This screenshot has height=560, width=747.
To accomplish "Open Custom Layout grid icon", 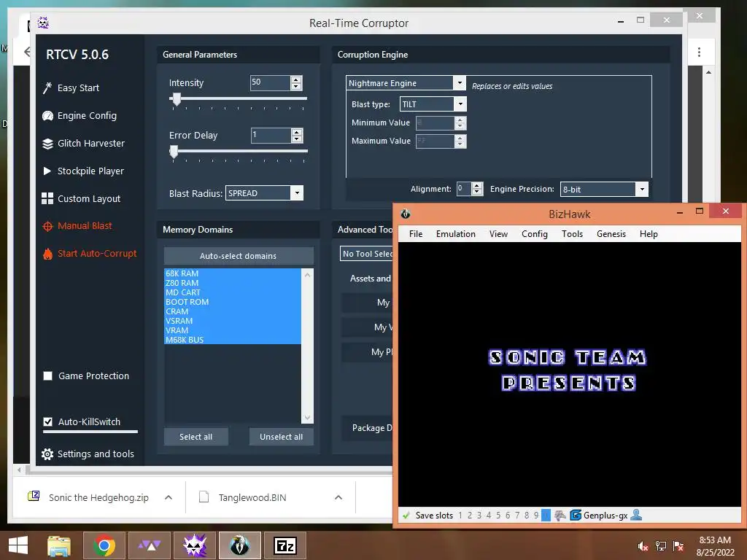I will coord(47,198).
